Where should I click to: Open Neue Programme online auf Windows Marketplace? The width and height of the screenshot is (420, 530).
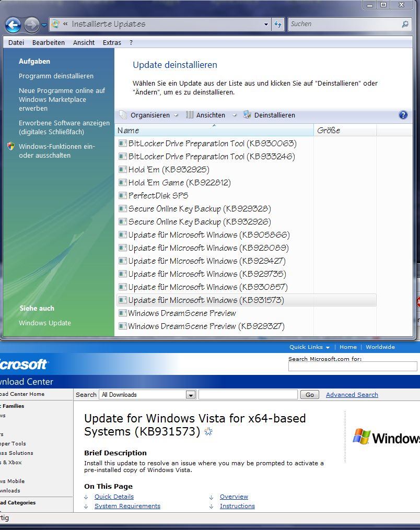[62, 99]
